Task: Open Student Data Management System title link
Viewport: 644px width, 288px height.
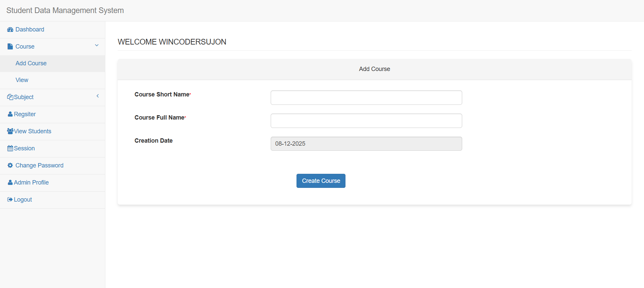Action: tap(65, 10)
